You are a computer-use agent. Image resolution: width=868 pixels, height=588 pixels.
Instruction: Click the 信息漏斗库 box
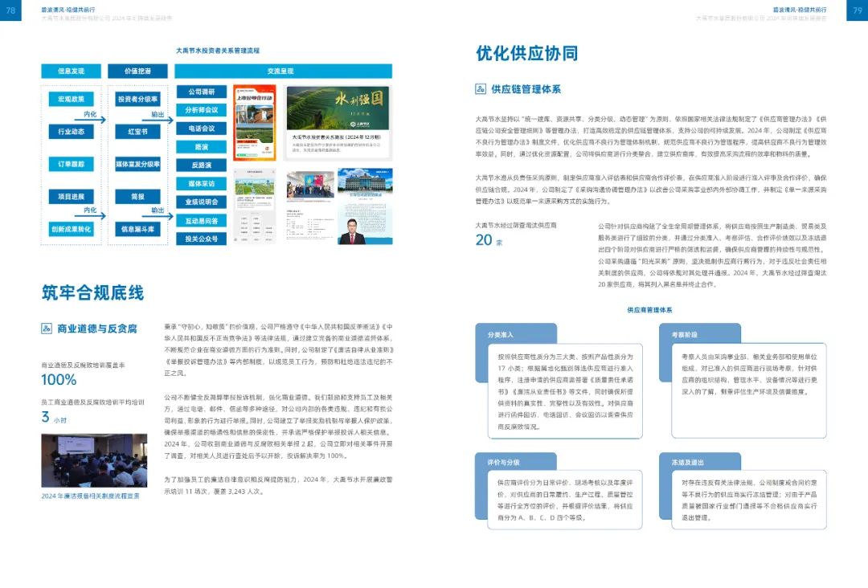pyautogui.click(x=138, y=229)
